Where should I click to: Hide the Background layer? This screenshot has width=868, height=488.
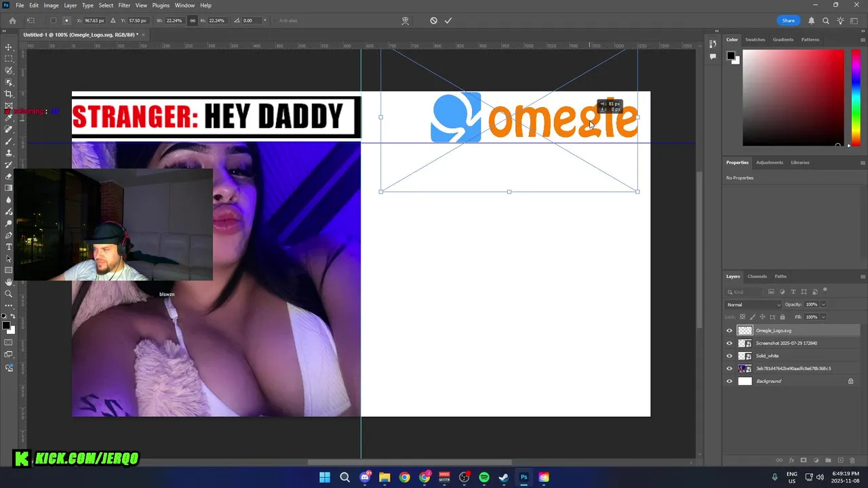[730, 381]
